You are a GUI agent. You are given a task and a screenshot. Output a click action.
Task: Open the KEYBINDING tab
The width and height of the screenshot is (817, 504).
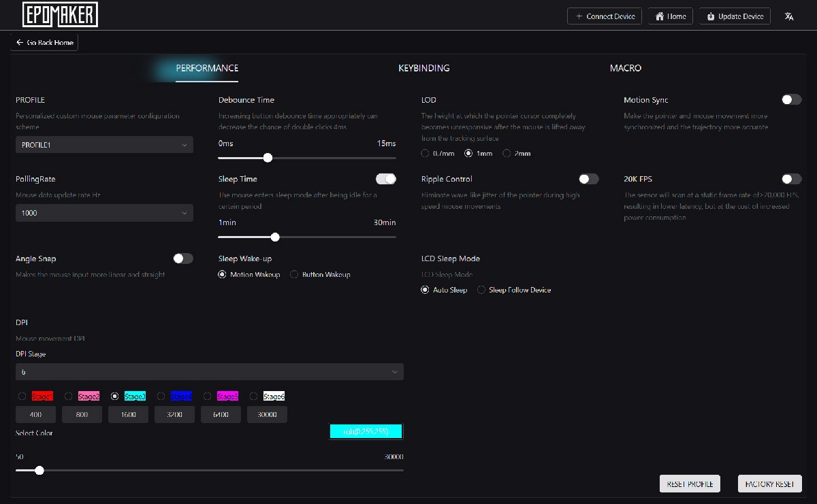coord(424,68)
